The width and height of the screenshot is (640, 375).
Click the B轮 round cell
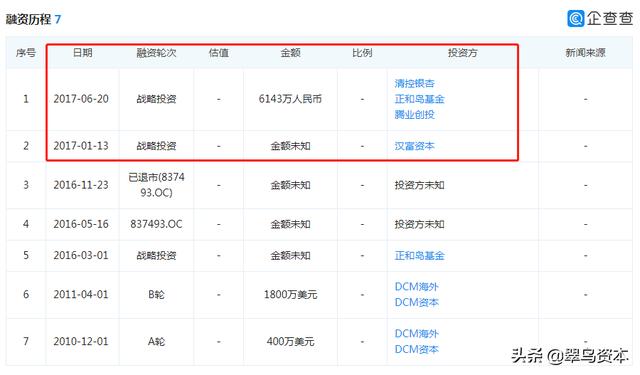click(x=156, y=295)
